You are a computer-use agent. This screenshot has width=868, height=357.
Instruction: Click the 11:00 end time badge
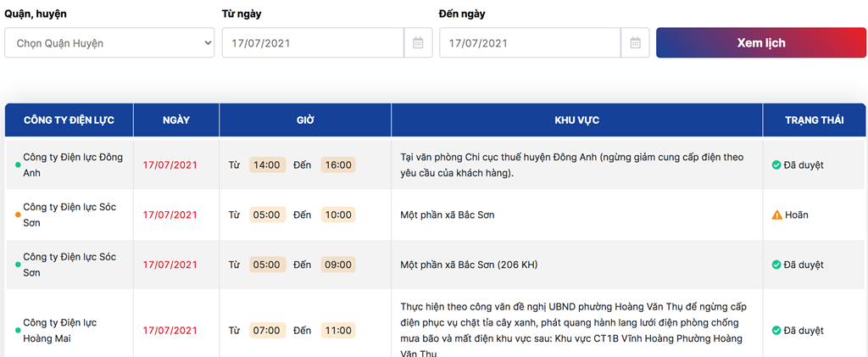[338, 331]
